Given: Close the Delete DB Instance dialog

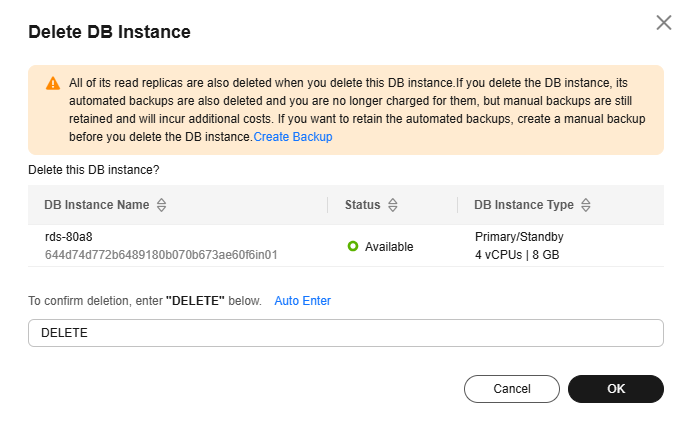Looking at the screenshot, I should pyautogui.click(x=663, y=22).
